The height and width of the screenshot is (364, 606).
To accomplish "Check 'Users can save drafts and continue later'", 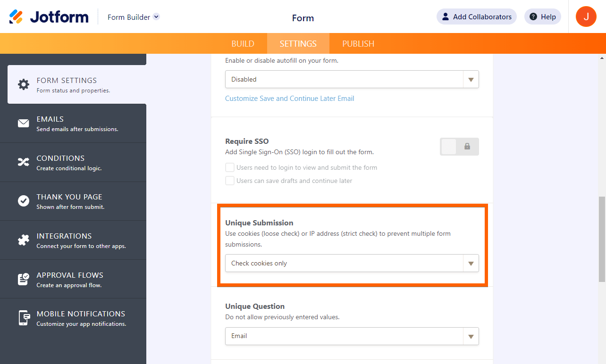I will tap(230, 180).
